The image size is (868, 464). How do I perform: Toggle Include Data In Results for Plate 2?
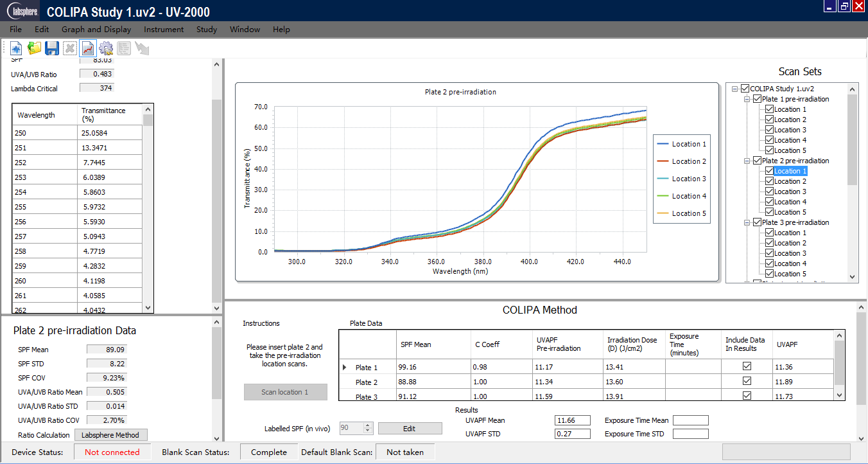747,382
